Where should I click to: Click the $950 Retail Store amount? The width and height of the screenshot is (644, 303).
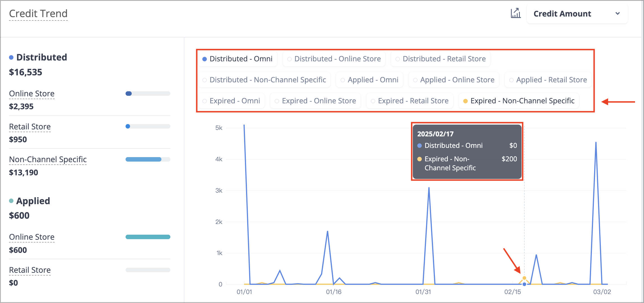(18, 139)
